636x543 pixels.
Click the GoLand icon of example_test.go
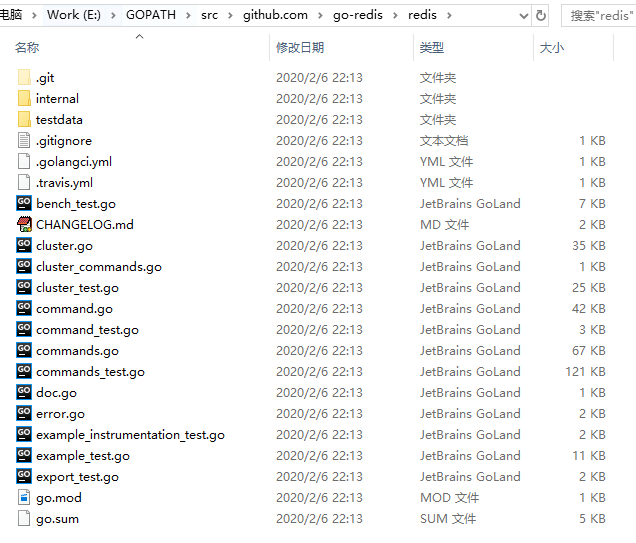coord(24,455)
